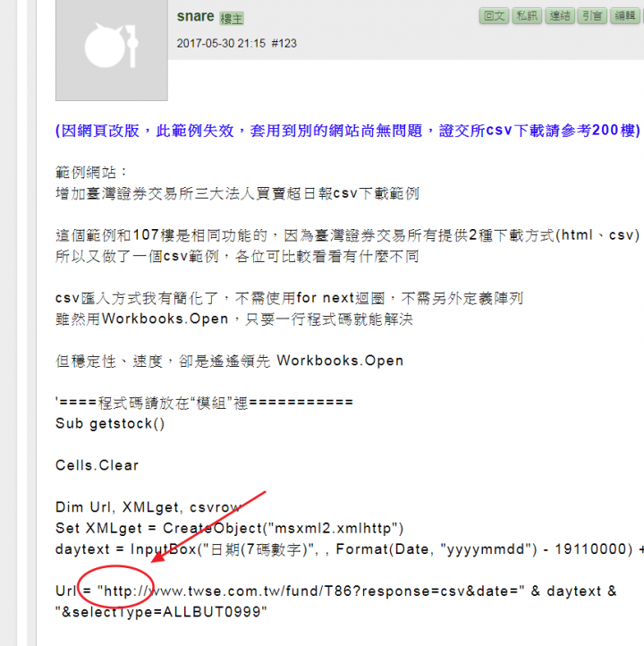Image resolution: width=644 pixels, height=646 pixels.
Task: Click the 'Dim Url, XMLget, csvrow' line
Action: click(x=148, y=507)
